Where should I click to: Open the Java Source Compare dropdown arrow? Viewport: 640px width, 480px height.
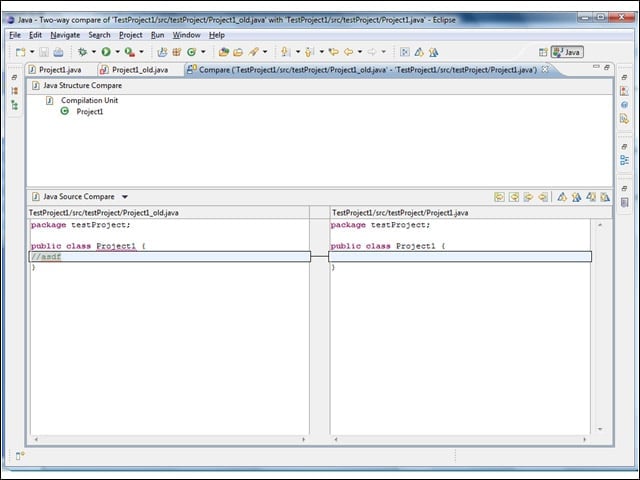coord(125,197)
